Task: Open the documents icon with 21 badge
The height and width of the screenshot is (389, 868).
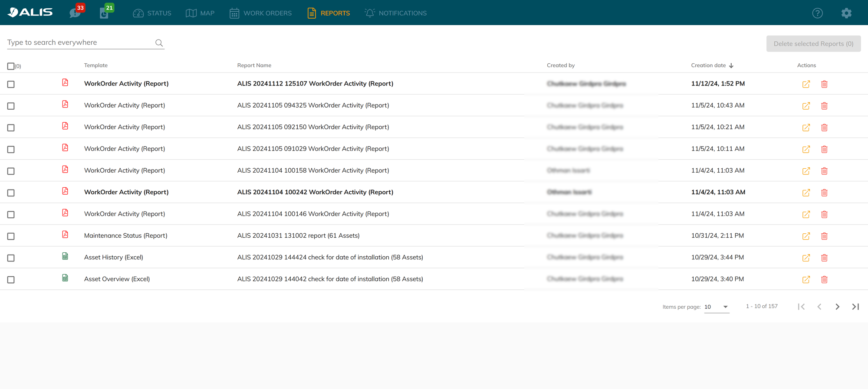Action: 104,13
